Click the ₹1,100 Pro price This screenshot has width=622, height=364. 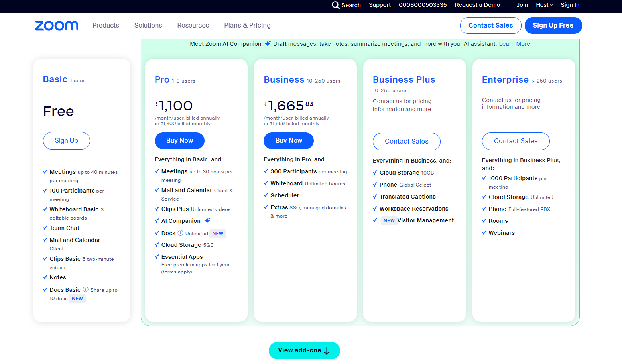(174, 106)
